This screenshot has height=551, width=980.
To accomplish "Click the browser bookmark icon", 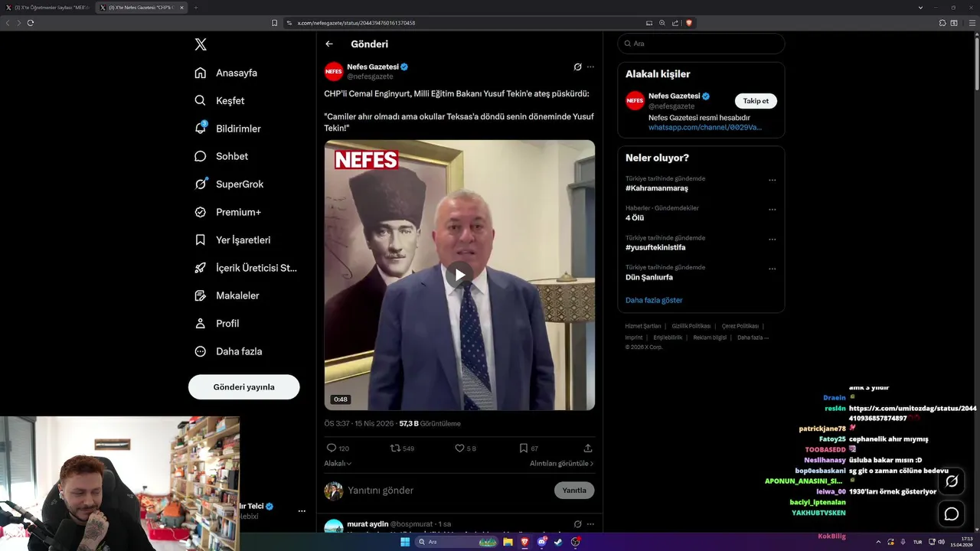I will tap(274, 23).
